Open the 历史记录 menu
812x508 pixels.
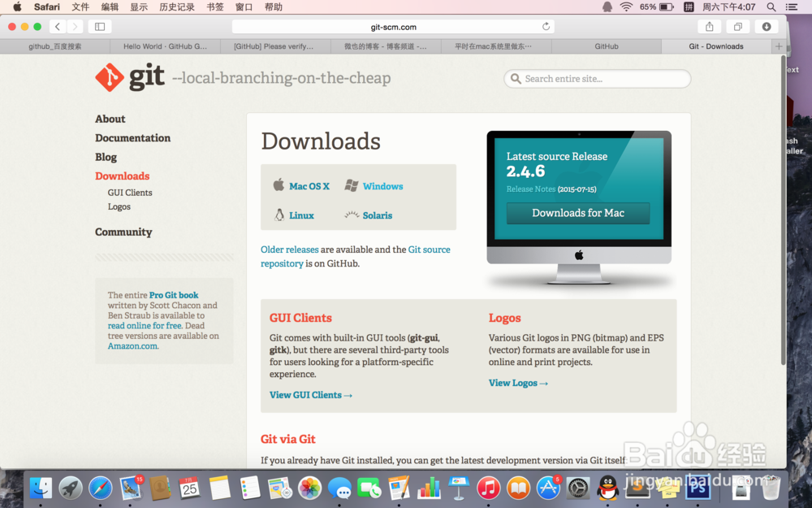pos(177,7)
